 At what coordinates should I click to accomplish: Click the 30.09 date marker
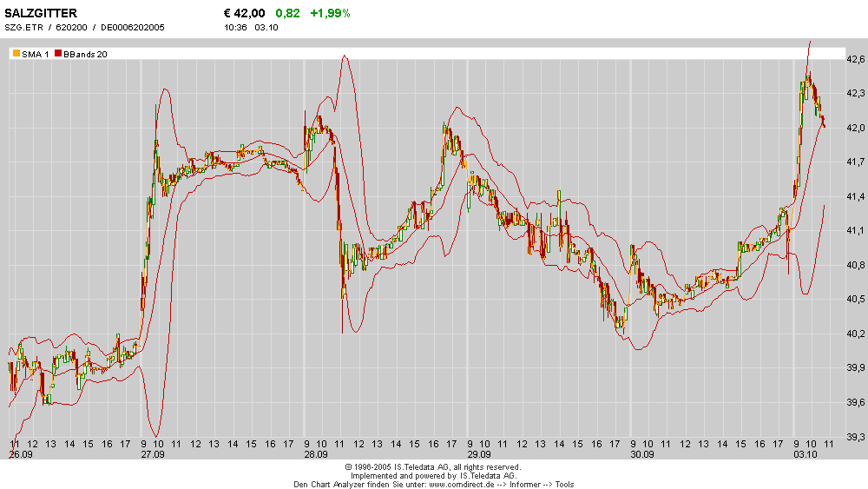click(642, 454)
